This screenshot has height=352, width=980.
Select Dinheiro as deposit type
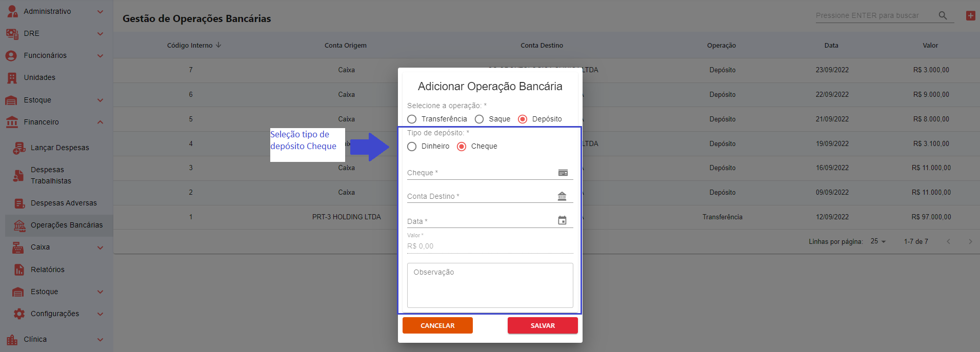coord(412,147)
